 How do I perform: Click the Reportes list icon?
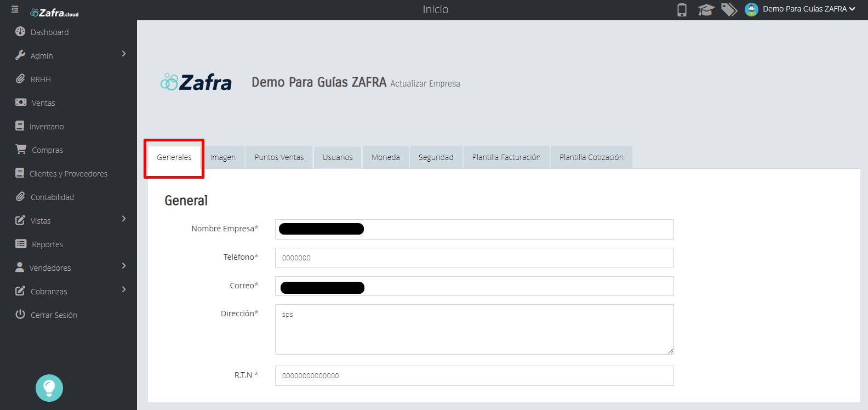tap(21, 244)
